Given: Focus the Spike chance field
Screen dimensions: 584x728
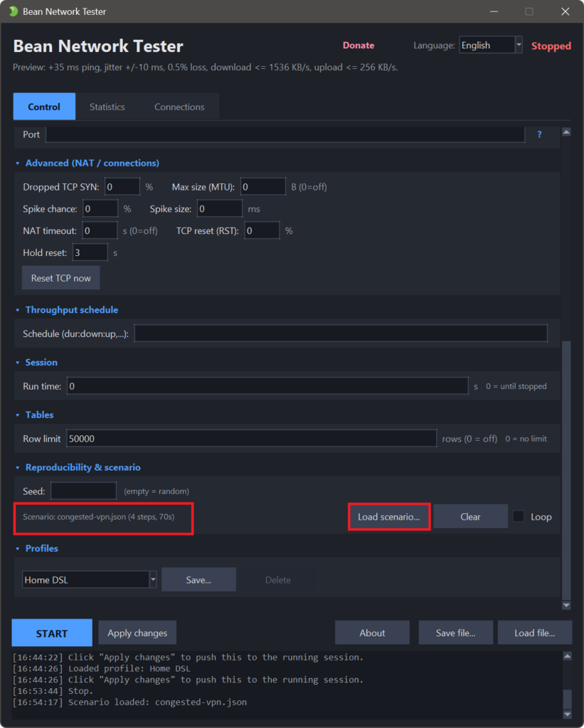Looking at the screenshot, I should pos(100,208).
